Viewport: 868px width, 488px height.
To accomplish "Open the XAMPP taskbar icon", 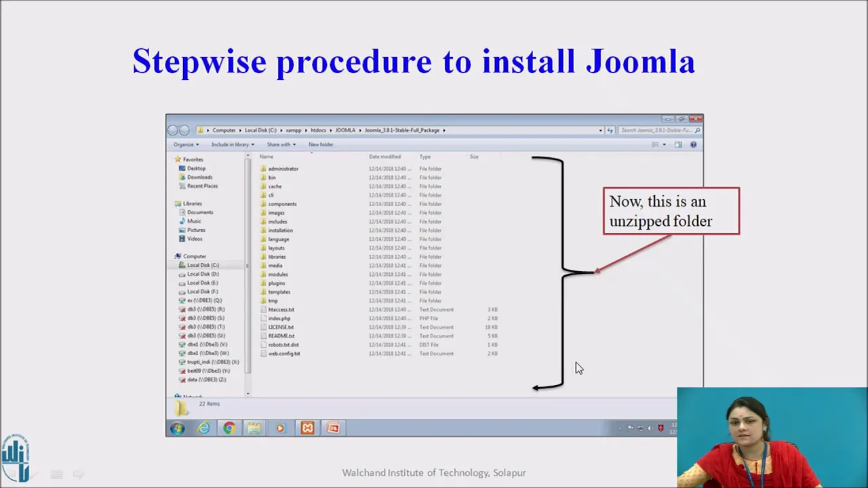I will (307, 428).
